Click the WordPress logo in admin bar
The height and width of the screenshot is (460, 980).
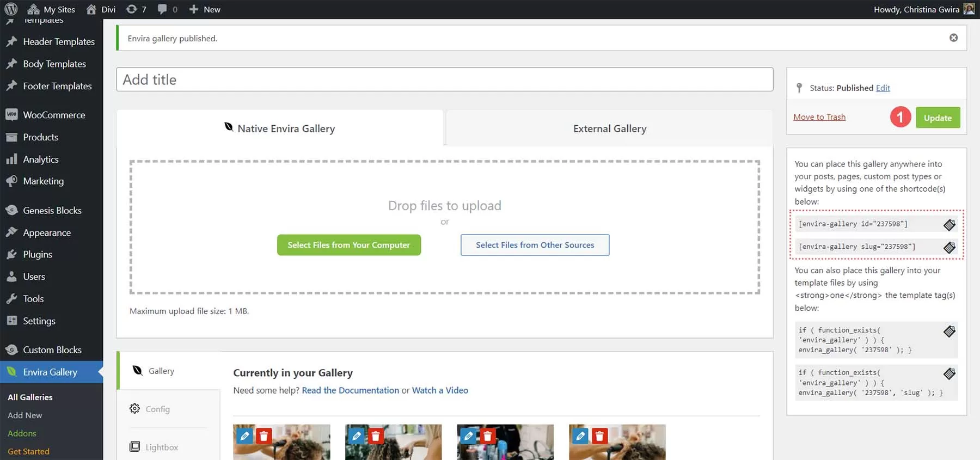coord(11,9)
